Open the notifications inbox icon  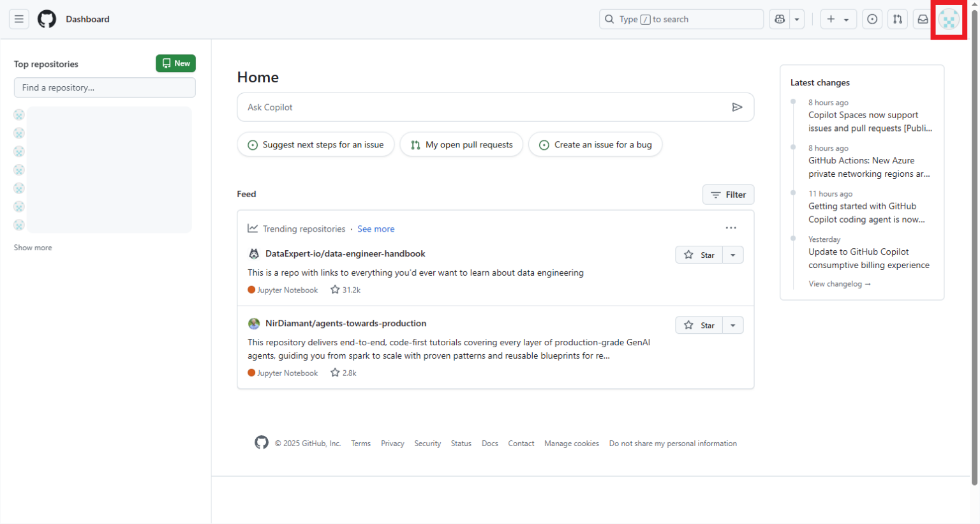923,19
